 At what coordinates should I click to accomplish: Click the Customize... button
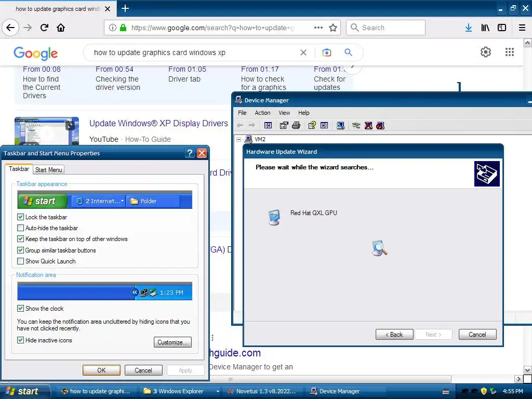coord(172,342)
